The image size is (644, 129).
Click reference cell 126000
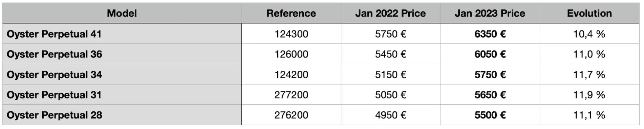(x=291, y=54)
